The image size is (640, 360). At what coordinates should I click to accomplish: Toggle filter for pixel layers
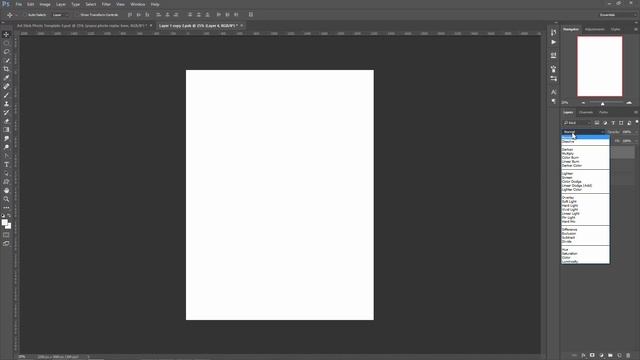pyautogui.click(x=597, y=123)
